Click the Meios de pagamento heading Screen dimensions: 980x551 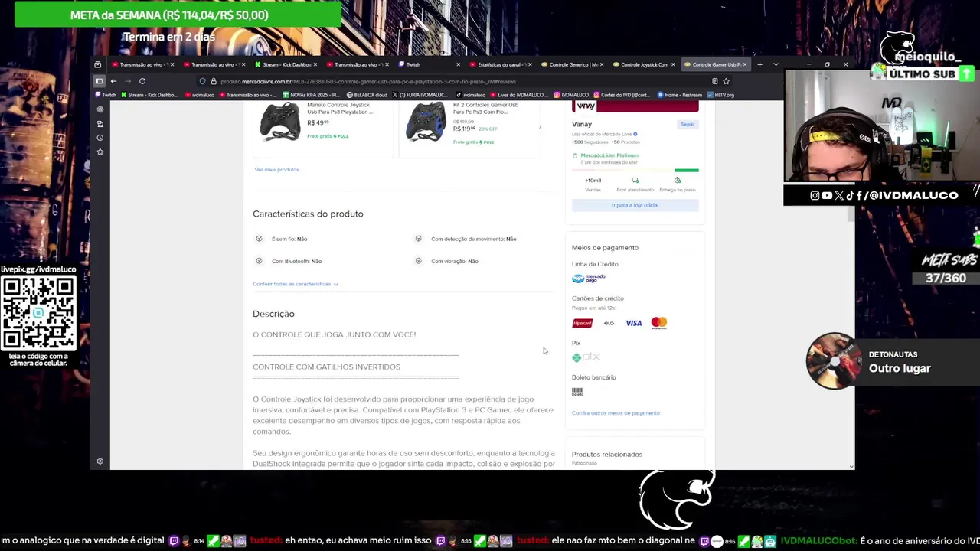(605, 248)
